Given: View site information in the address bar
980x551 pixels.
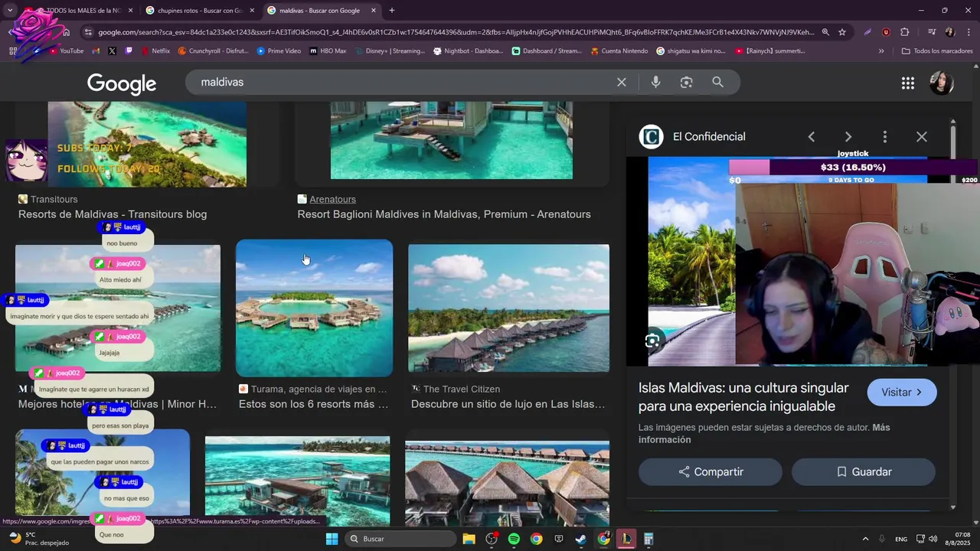Looking at the screenshot, I should click(x=88, y=32).
